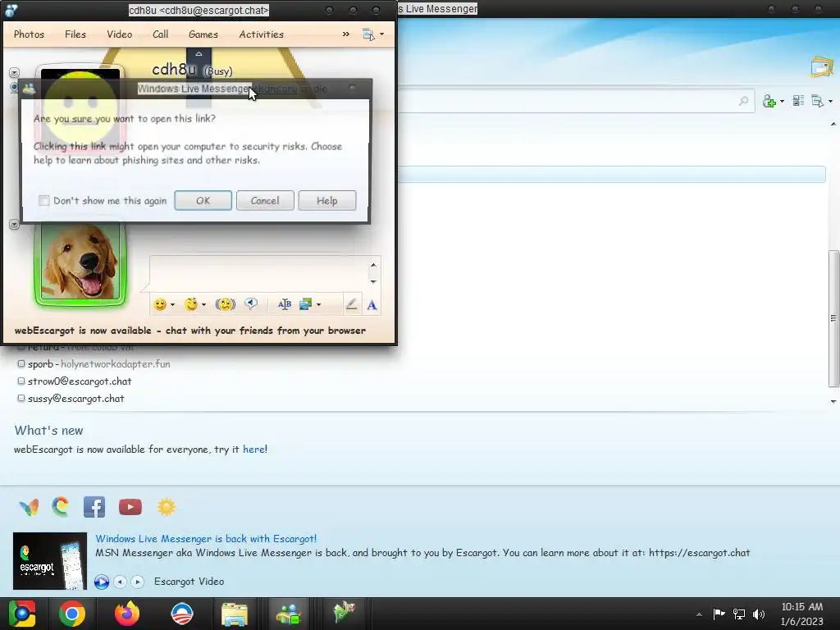Viewport: 840px width, 630px height.
Task: Insert an emoticon with the smiley icon
Action: pos(160,304)
